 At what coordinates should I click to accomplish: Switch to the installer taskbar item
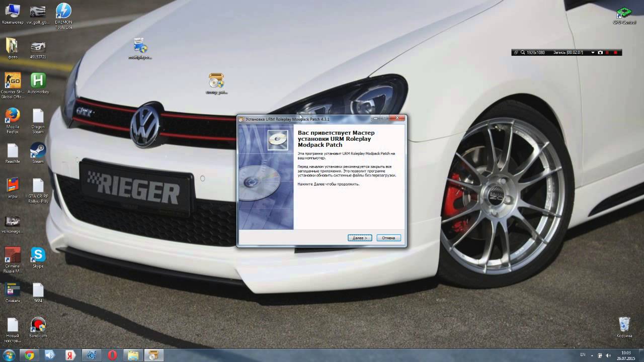[x=153, y=355]
